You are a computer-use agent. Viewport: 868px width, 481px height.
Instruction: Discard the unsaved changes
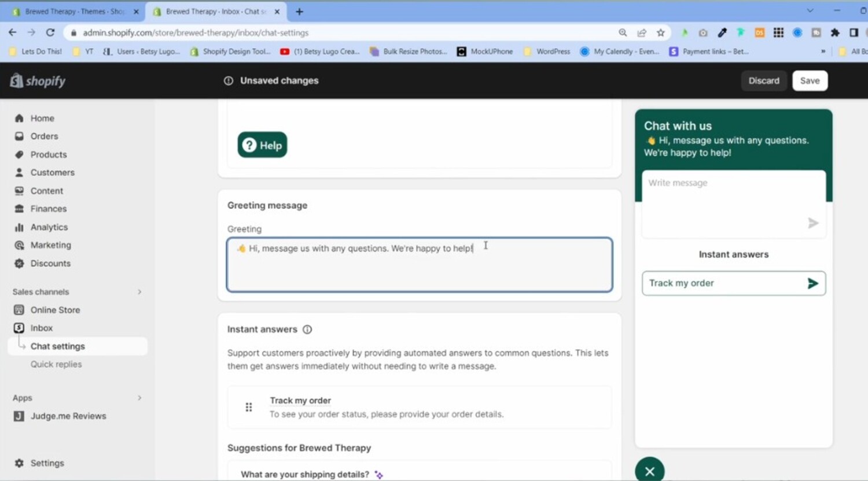pyautogui.click(x=763, y=80)
